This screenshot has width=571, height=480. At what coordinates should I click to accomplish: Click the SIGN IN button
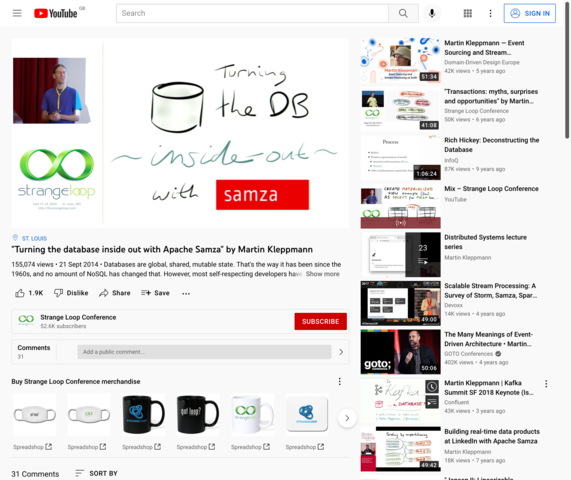click(530, 13)
